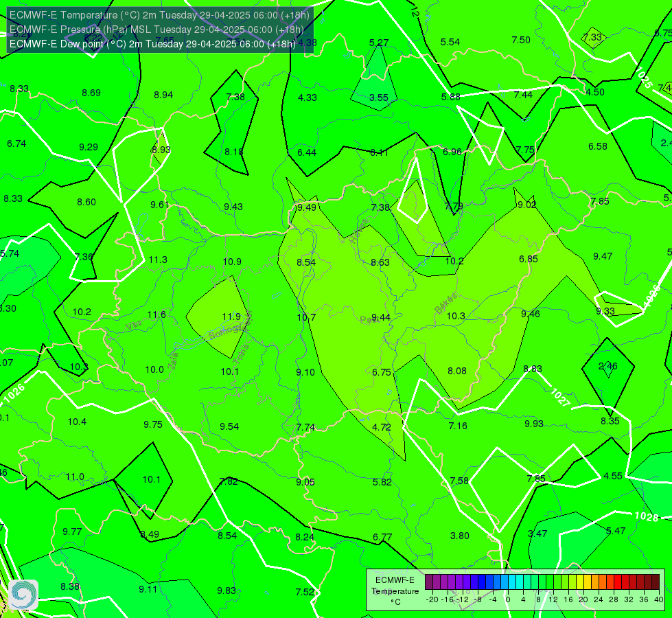
Task: Click the 9.43 temperature value
Action: pyautogui.click(x=233, y=207)
